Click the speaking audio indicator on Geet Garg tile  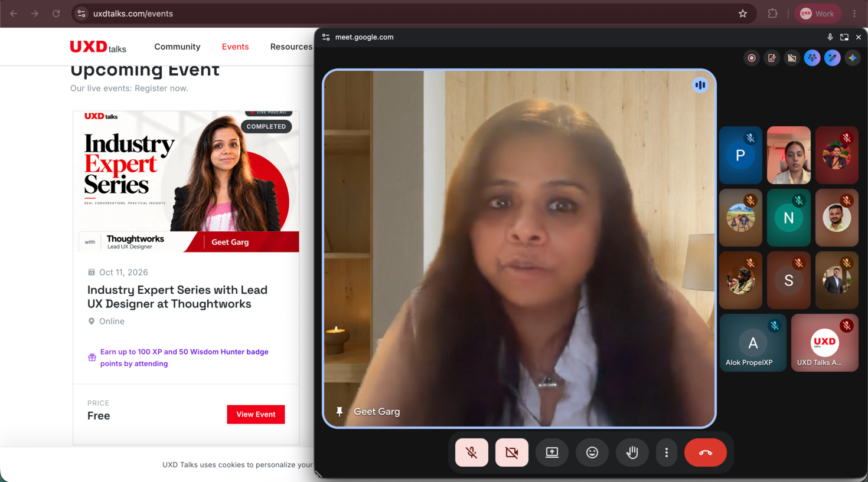700,85
